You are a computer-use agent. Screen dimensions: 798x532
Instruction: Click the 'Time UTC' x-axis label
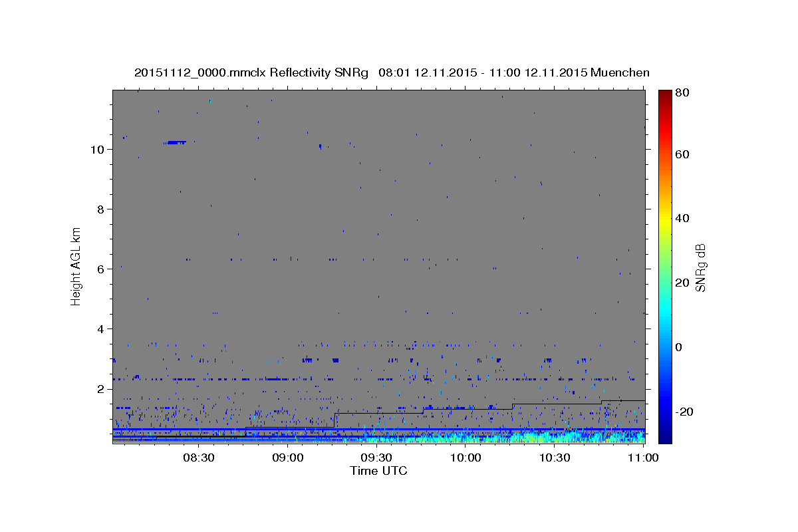(378, 471)
